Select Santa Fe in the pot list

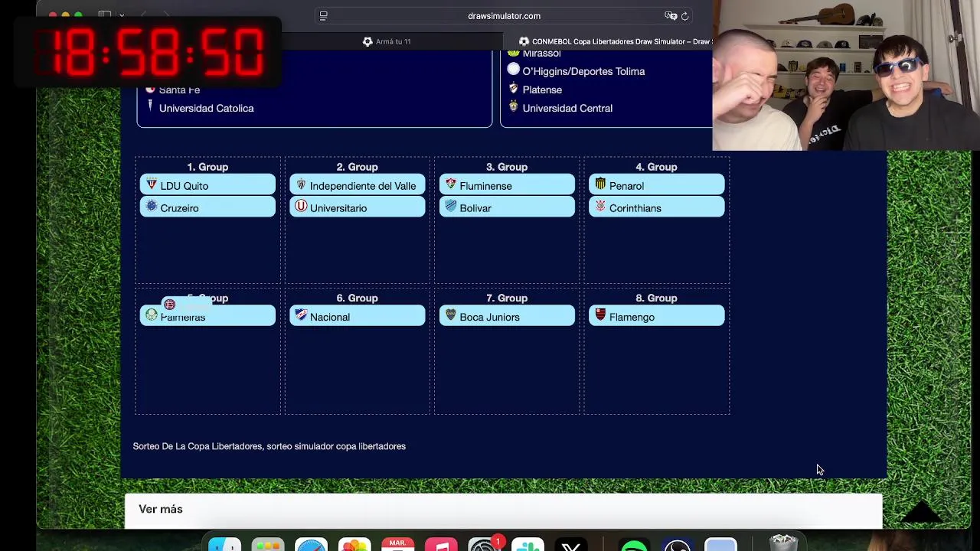pos(179,90)
